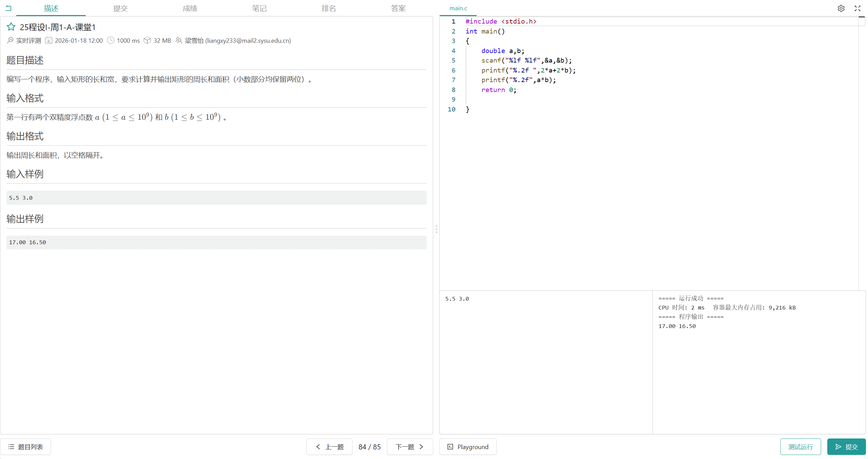Screen dimensions: 868x459
Task: Open the 笔记 tab
Action: pos(259,8)
